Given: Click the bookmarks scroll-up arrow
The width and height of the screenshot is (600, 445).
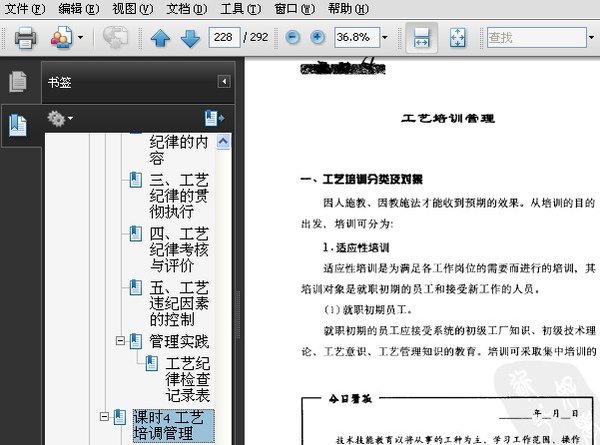Looking at the screenshot, I should [x=223, y=142].
